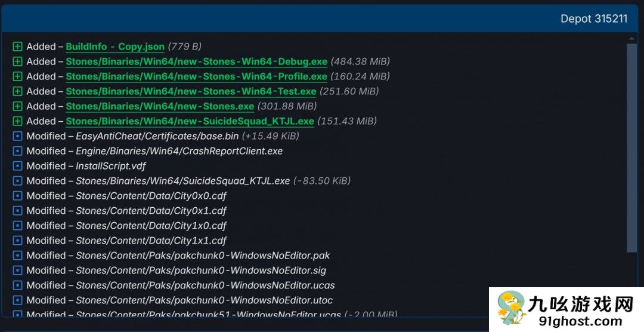This screenshot has width=644, height=332.
Task: Select the City1x1.cdf modified entry
Action: [x=151, y=241]
